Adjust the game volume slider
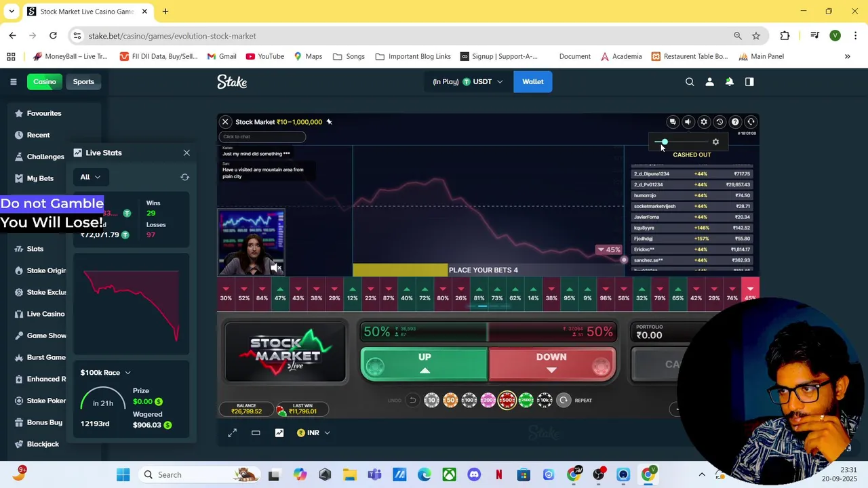The height and width of the screenshot is (488, 868). [x=682, y=142]
